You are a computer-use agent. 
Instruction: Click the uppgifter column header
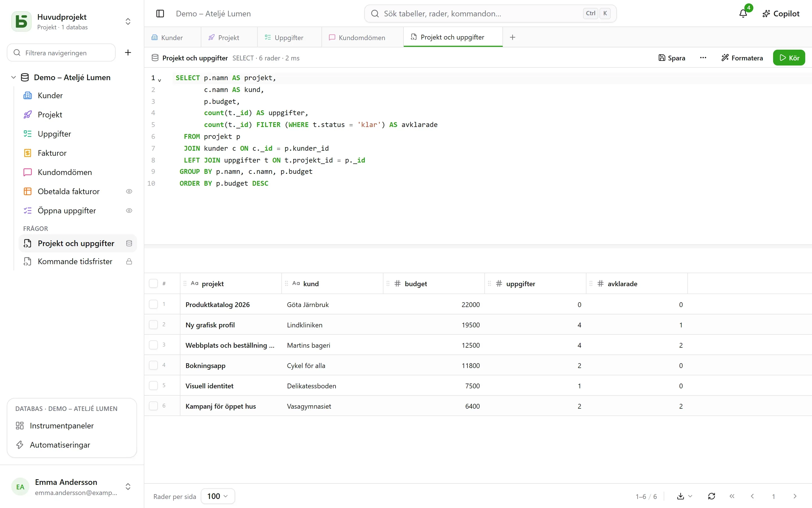pos(535,284)
